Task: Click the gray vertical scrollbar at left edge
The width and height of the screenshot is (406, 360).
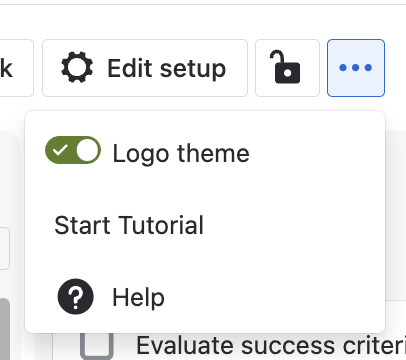Action: (5, 329)
